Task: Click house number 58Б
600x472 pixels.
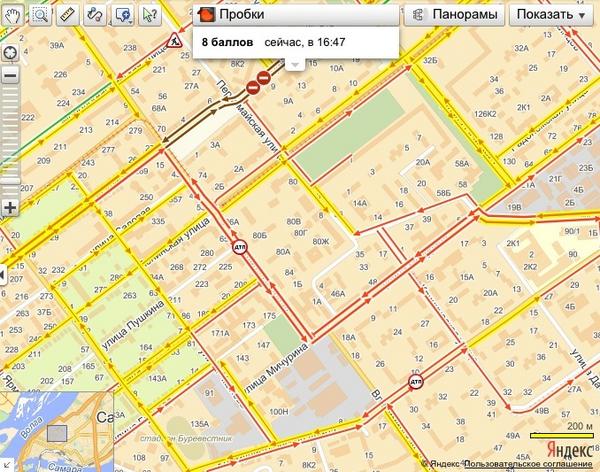Action: pyautogui.click(x=443, y=193)
